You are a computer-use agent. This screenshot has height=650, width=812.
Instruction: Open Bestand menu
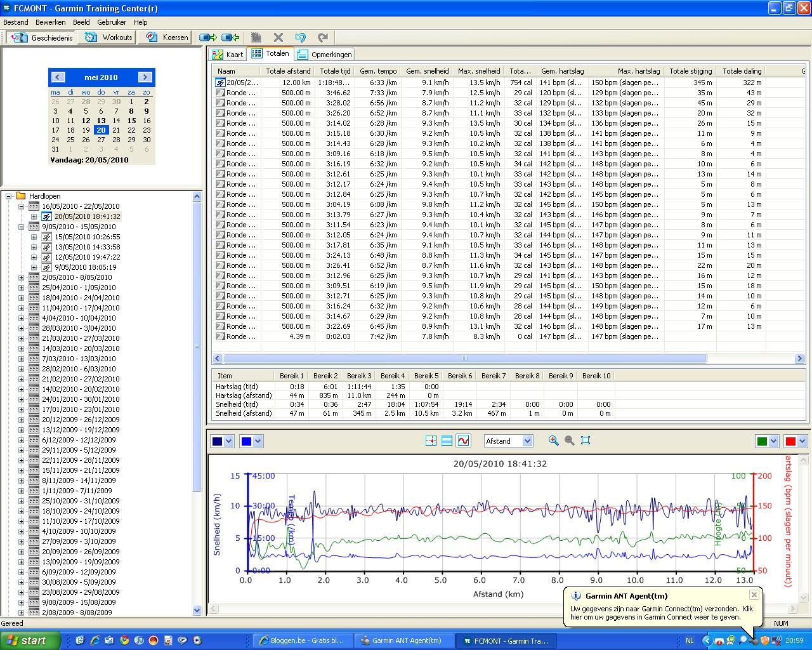pos(16,22)
